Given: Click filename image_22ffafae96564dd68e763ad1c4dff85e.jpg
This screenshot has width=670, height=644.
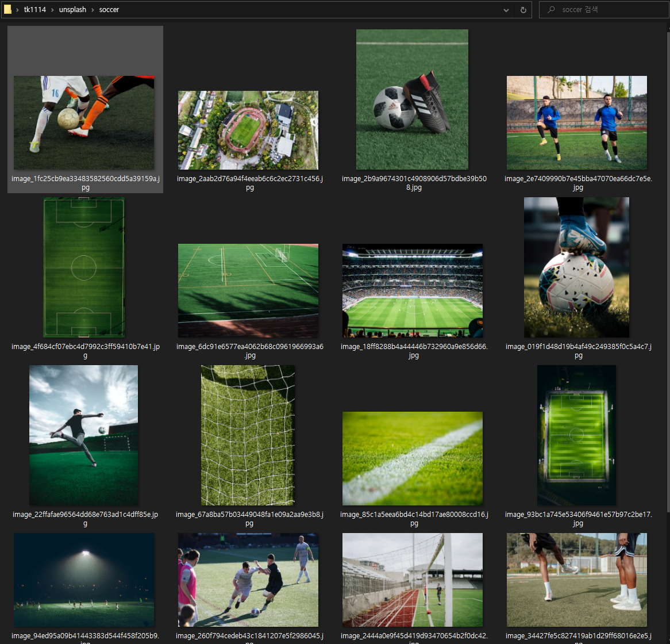Looking at the screenshot, I should 86,519.
